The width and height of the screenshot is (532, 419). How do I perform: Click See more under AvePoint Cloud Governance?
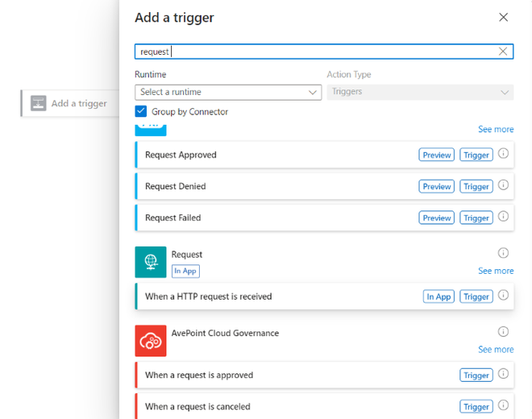point(495,349)
